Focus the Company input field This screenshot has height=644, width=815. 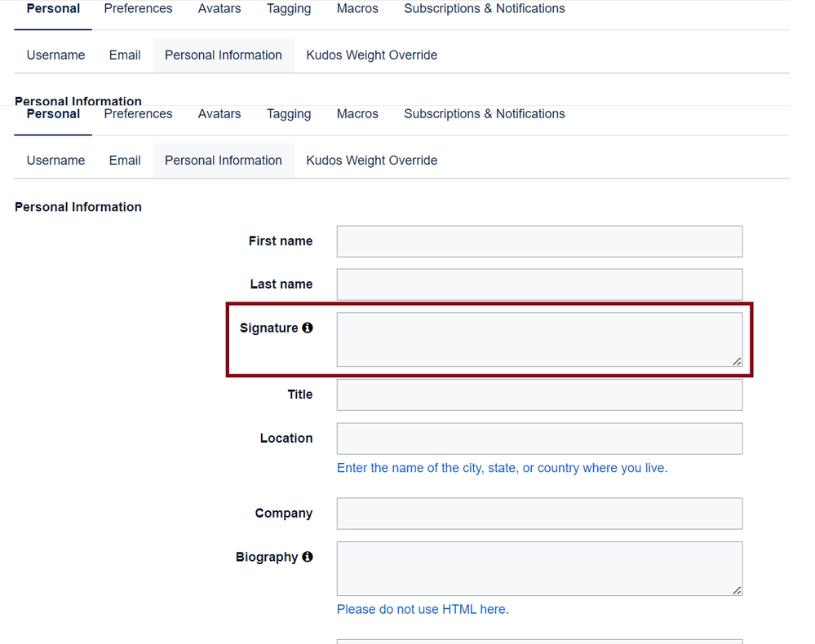point(539,514)
